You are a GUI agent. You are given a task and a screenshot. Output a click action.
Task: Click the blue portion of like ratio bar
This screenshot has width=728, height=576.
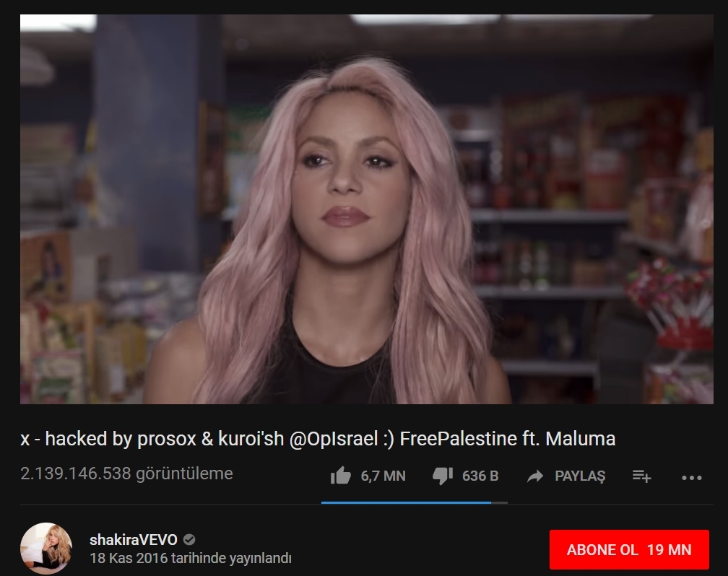pos(406,502)
